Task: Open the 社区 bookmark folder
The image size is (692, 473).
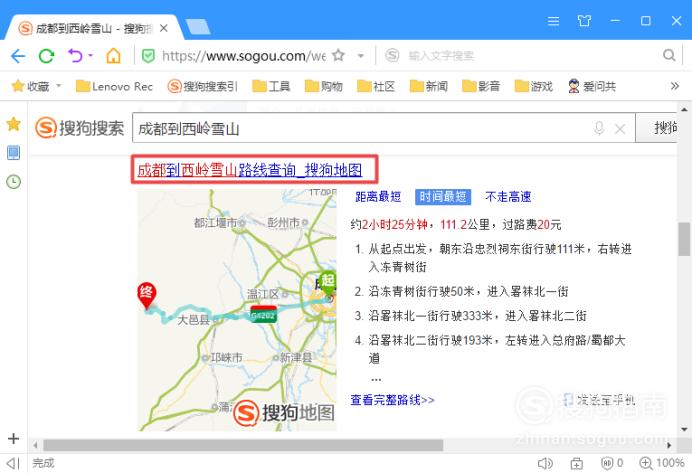Action: click(376, 86)
